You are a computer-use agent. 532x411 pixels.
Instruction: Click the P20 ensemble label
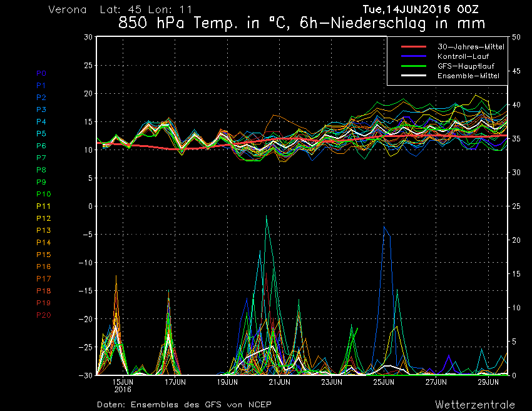[43, 315]
